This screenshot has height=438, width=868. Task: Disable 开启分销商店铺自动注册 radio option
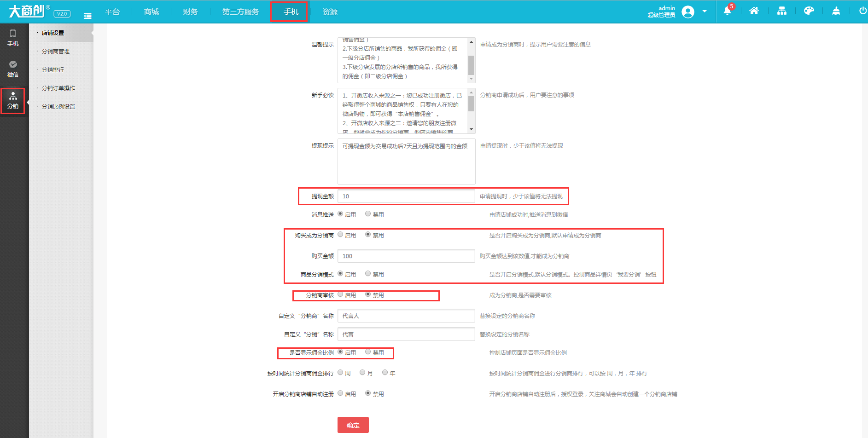(x=368, y=393)
